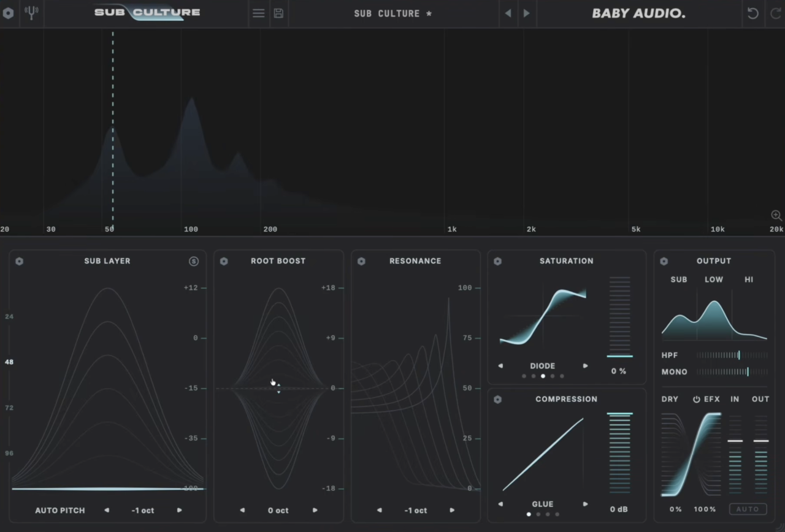Toggle the EFX power icon
The width and height of the screenshot is (785, 532).
pyautogui.click(x=697, y=399)
